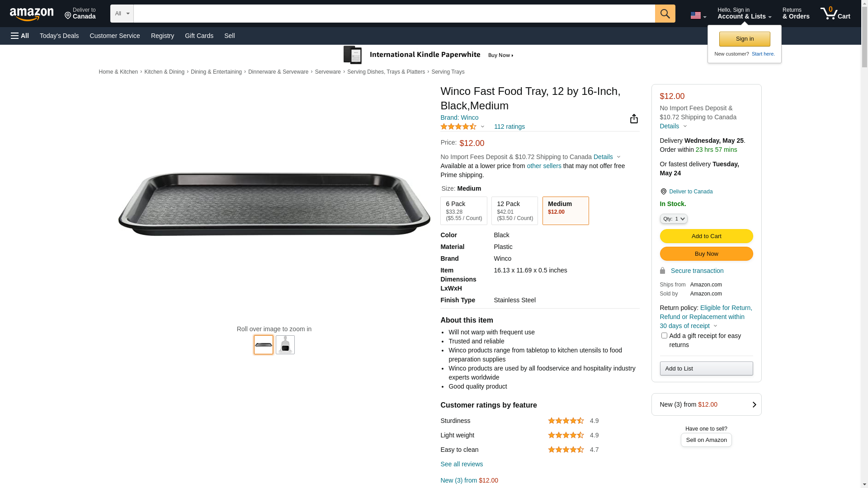Click the US flag language selector
Image resolution: width=868 pixels, height=488 pixels.
(x=698, y=15)
